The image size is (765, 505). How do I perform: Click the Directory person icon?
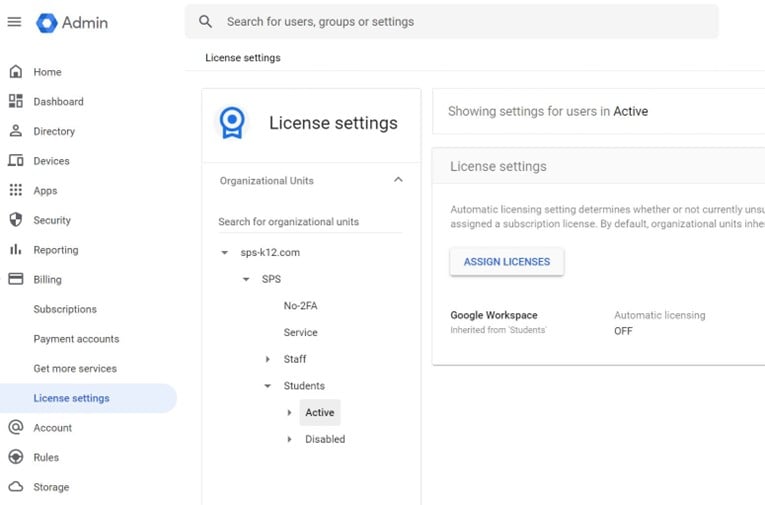[x=16, y=131]
